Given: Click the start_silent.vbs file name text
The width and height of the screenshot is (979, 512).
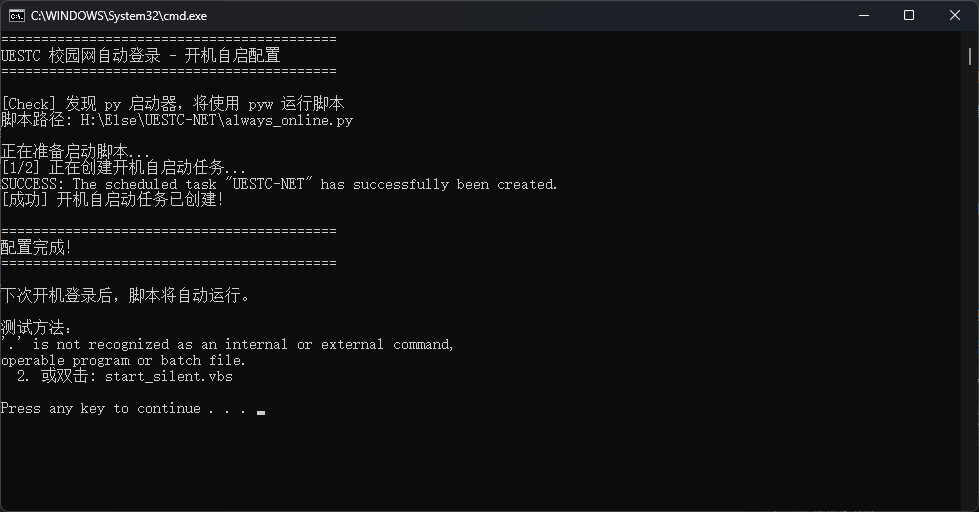Looking at the screenshot, I should click(169, 377).
